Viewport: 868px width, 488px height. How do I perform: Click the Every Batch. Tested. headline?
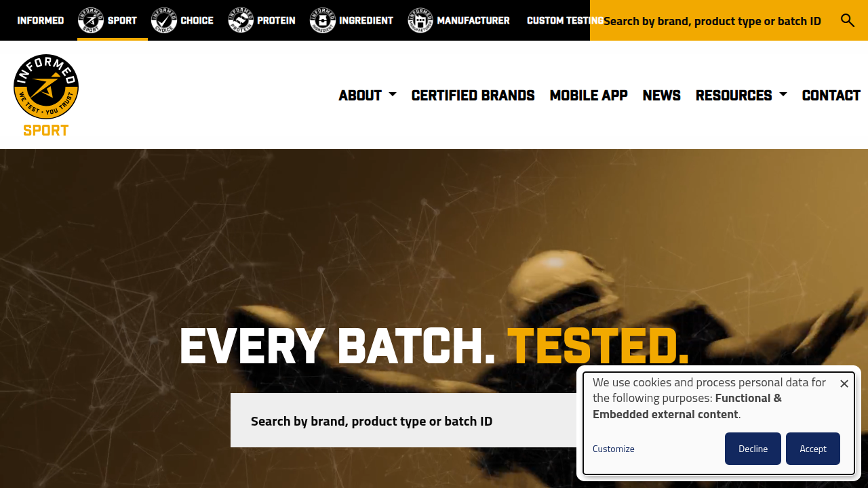point(434,346)
